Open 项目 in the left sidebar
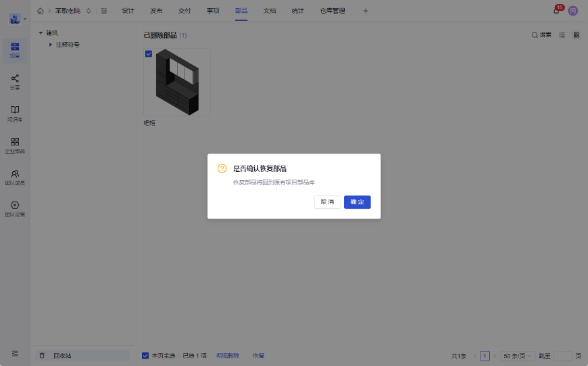This screenshot has width=588, height=366. pyautogui.click(x=15, y=50)
